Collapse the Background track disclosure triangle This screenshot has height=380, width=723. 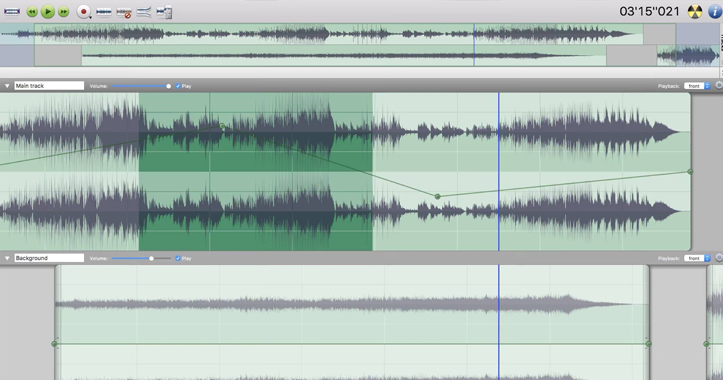coord(7,258)
